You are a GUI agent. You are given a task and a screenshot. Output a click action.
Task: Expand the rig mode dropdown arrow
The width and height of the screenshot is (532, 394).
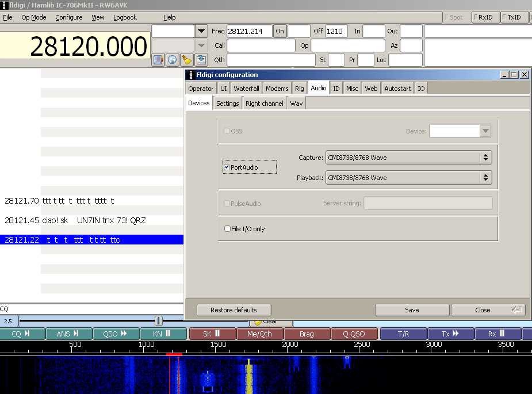pyautogui.click(x=201, y=31)
